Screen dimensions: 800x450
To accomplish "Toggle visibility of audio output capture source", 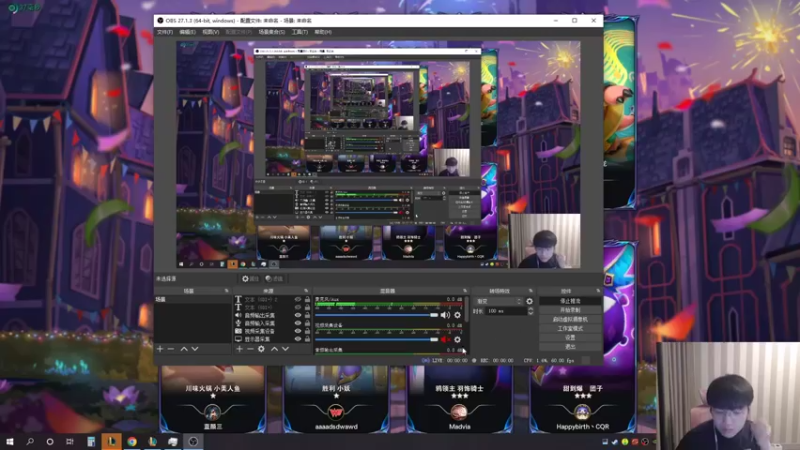I will (x=298, y=315).
